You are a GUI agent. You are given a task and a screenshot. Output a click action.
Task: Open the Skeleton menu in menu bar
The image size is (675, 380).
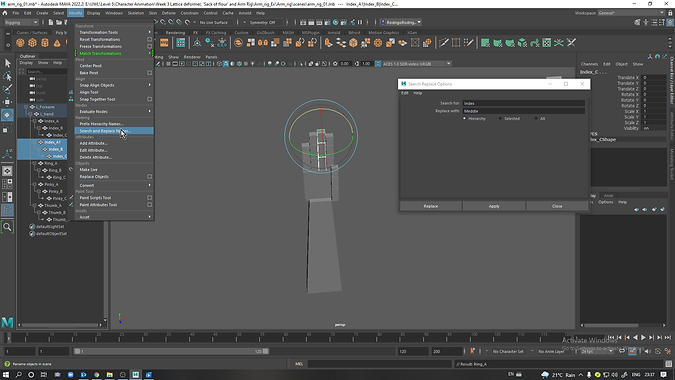136,13
